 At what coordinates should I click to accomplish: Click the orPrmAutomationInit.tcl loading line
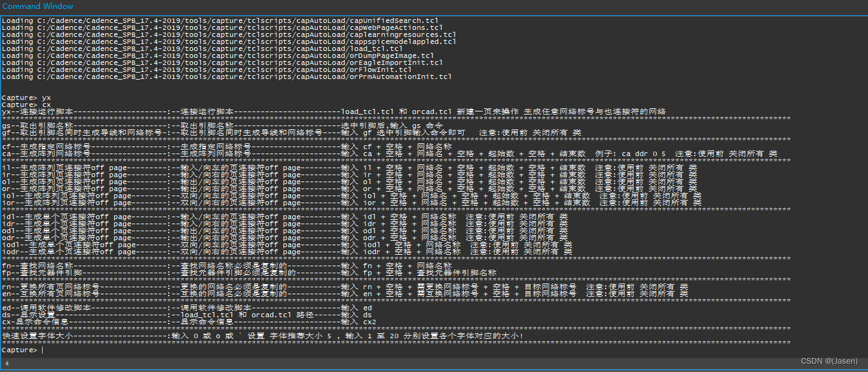(x=226, y=76)
